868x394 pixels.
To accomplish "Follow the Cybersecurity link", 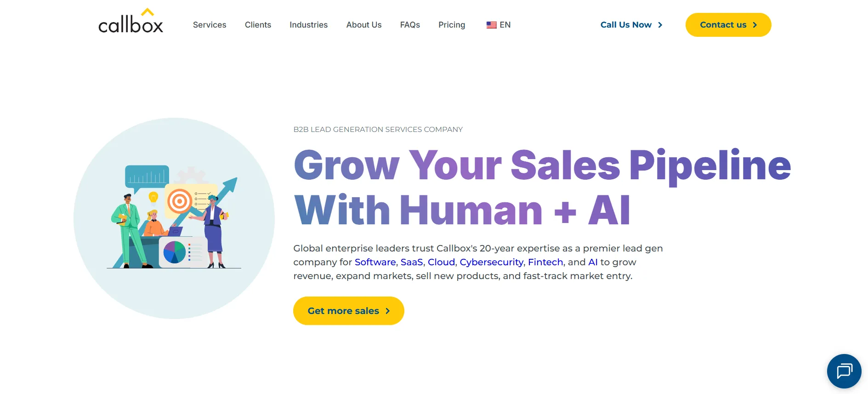I will tap(491, 262).
